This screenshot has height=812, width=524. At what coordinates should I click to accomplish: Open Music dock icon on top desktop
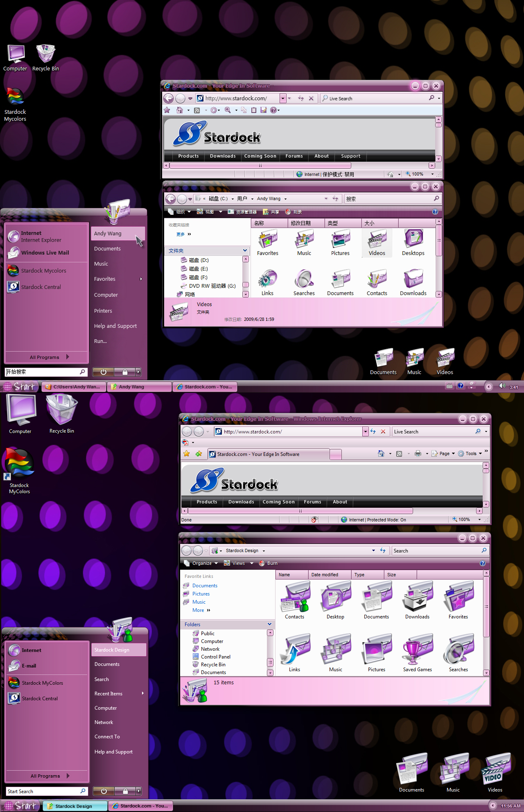[414, 362]
